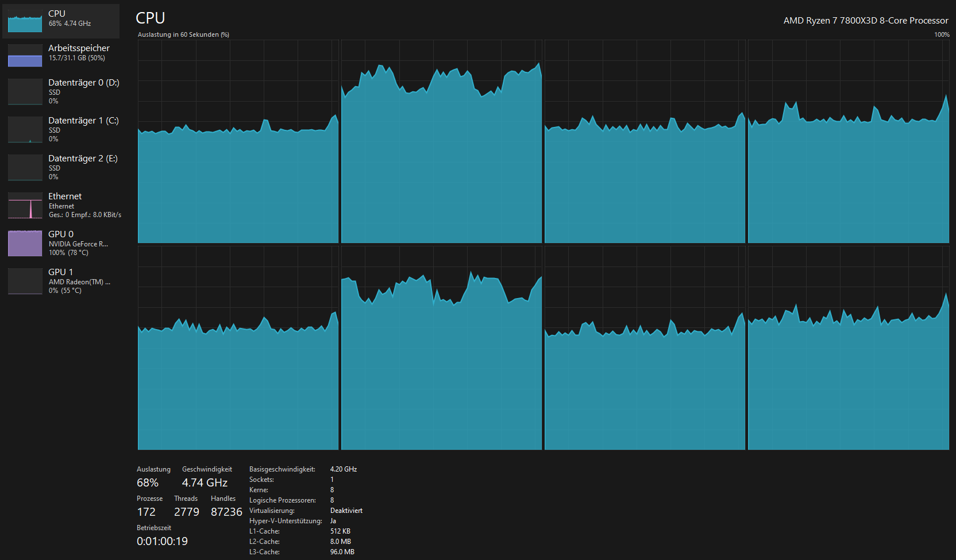Open Datenträger 1 (C:) statistics

point(83,129)
